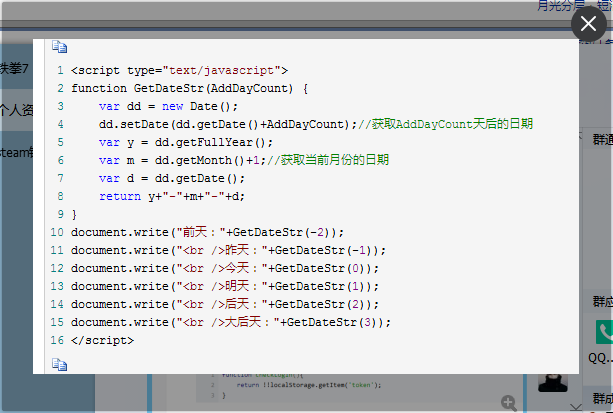Click code line 1 script tag text
Image resolution: width=613 pixels, height=413 pixels.
point(179,70)
